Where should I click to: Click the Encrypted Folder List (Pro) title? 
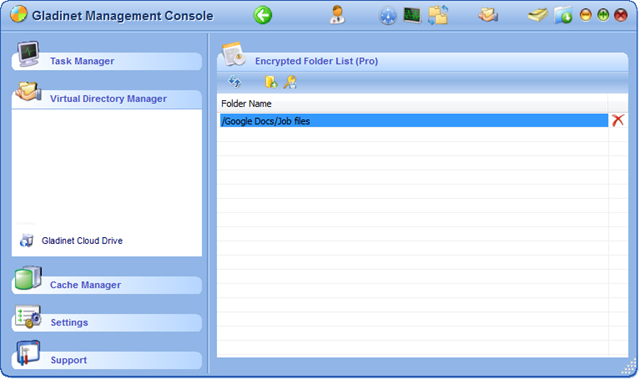(x=316, y=61)
